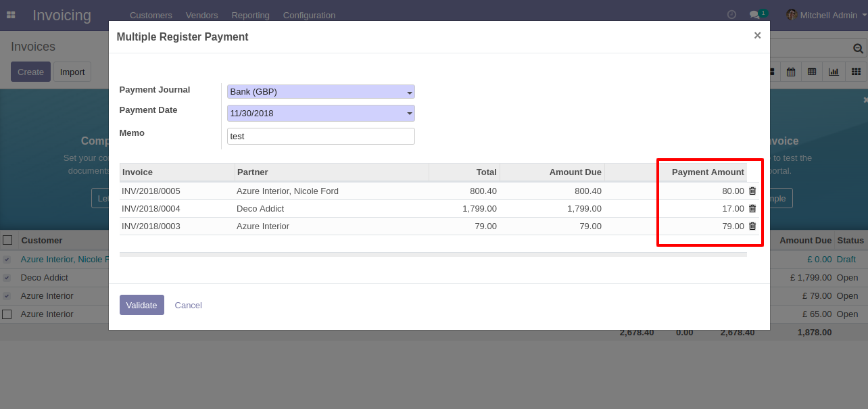Toggle checkbox for Azure Interior, Nicole row

tap(7, 260)
